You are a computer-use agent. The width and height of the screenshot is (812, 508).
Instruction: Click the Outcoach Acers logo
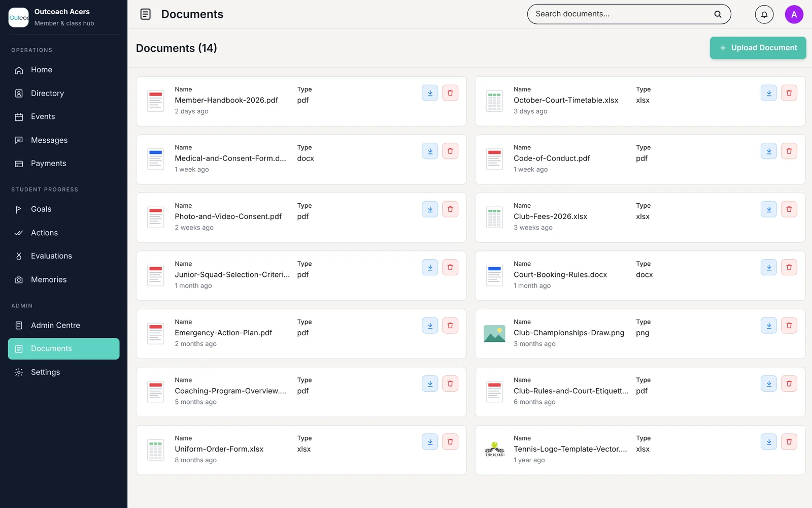19,17
